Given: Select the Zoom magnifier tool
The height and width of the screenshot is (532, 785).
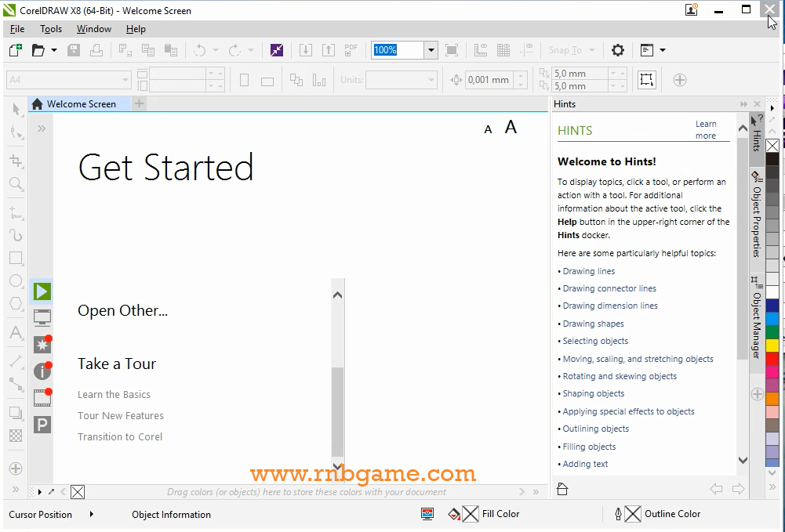Looking at the screenshot, I should coord(16,184).
